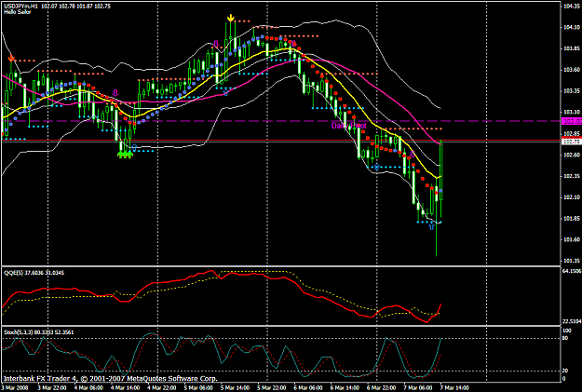The width and height of the screenshot is (582, 392).
Task: Click '4 Mar 14:00' on the time axis
Action: pyautogui.click(x=125, y=388)
